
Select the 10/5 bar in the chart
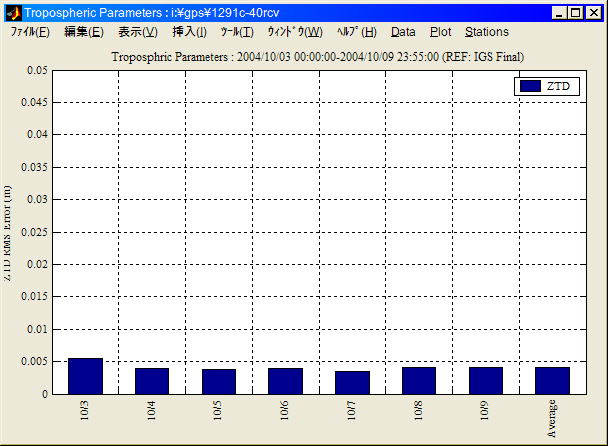point(219,381)
